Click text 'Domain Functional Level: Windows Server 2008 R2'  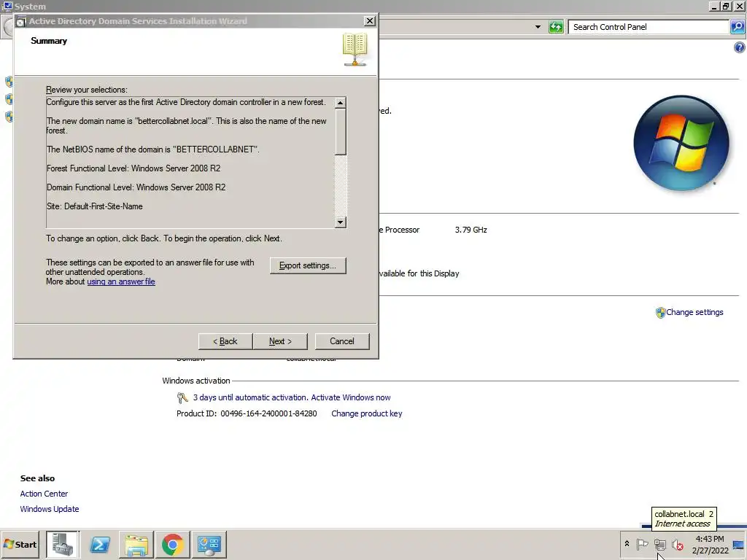point(136,187)
